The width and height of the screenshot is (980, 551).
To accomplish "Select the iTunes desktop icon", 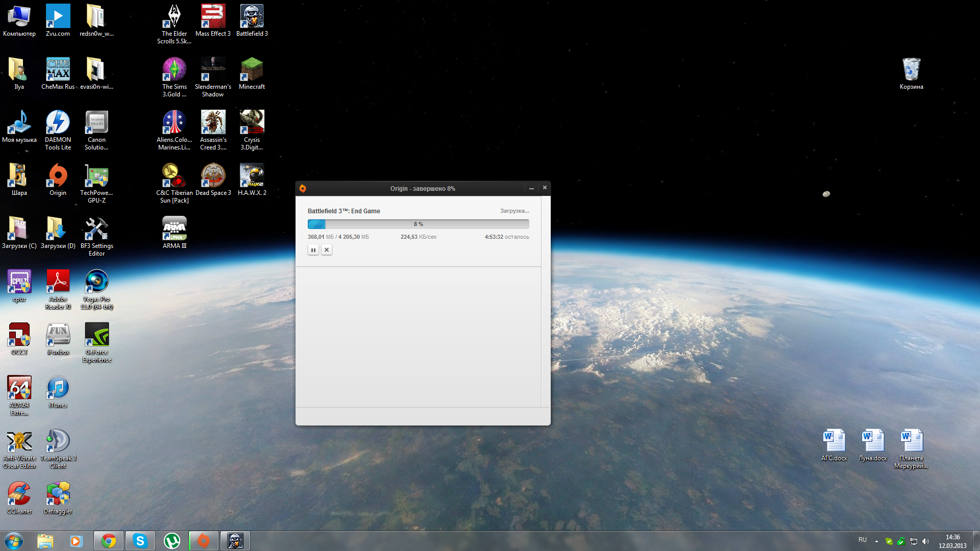I will pos(58,393).
